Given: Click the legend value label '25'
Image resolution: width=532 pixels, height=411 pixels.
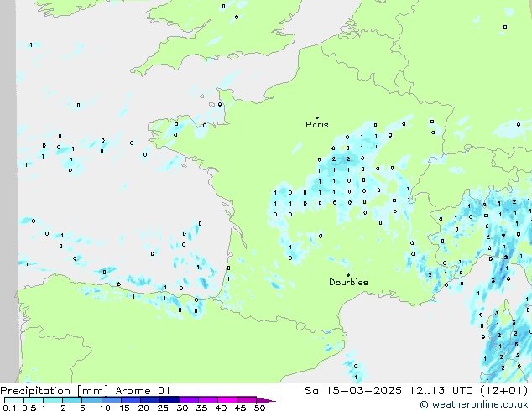Looking at the screenshot, I should pos(163,408).
